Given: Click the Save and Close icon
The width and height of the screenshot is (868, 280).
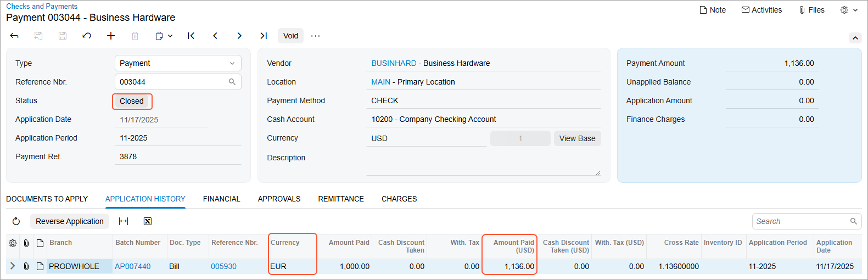Looking at the screenshot, I should pyautogui.click(x=38, y=36).
